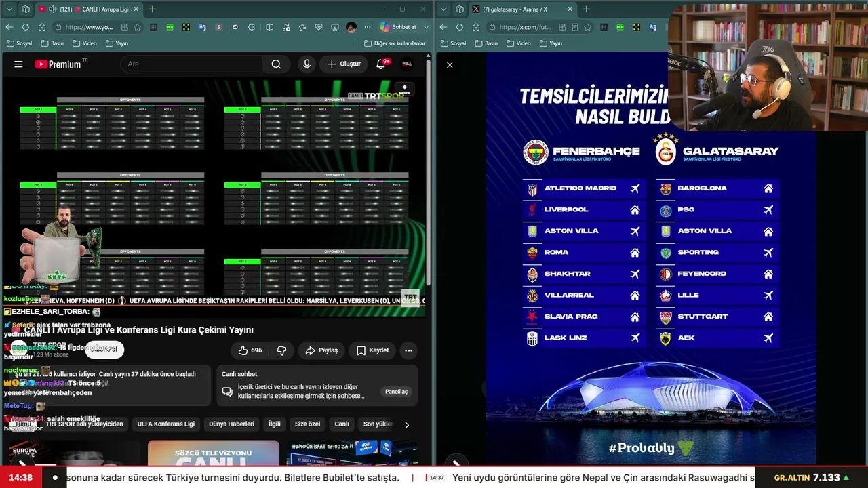Show more chips with the right arrow
868x488 pixels.
tap(406, 425)
